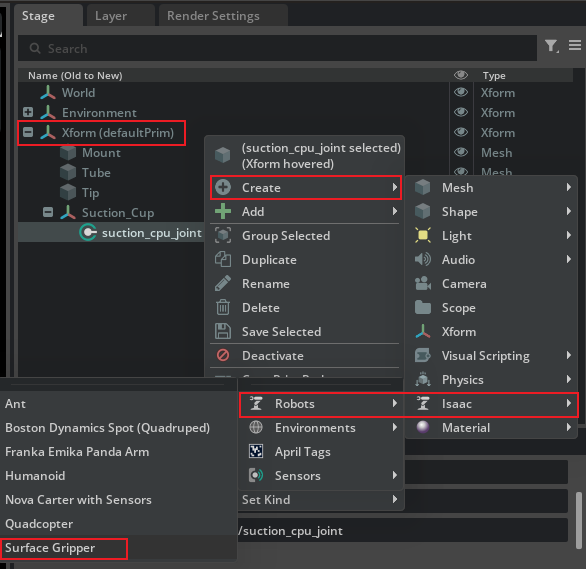
Task: Open the stage panel hamburger options menu
Action: click(x=575, y=46)
